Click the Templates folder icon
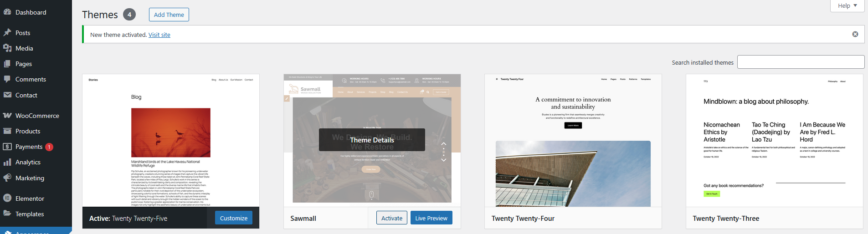 (7, 214)
